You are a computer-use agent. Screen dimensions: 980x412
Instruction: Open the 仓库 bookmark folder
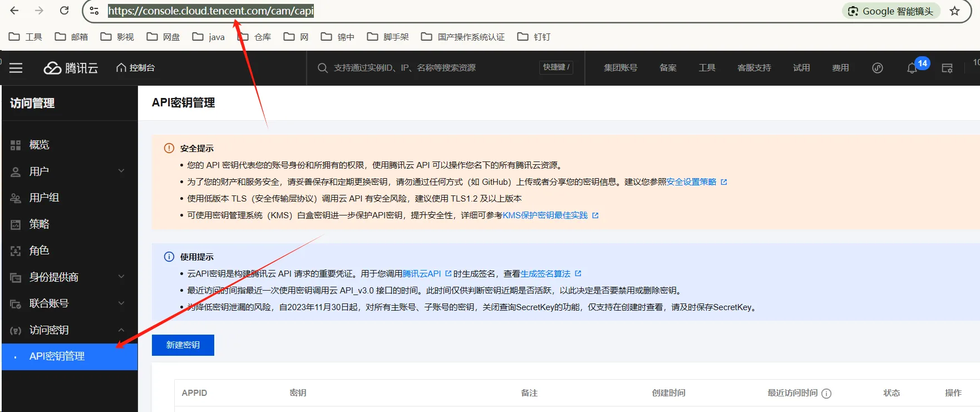255,37
